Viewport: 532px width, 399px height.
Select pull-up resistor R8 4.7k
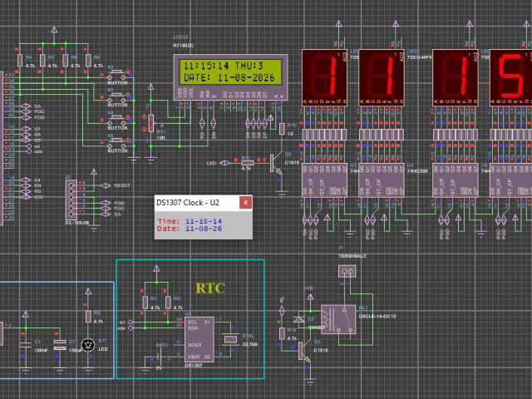pyautogui.click(x=88, y=61)
